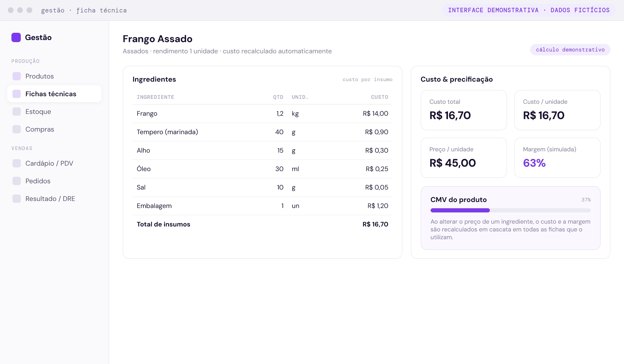Click the un unit in Embalagem row
Viewport: 624px width, 364px height.
tap(295, 206)
